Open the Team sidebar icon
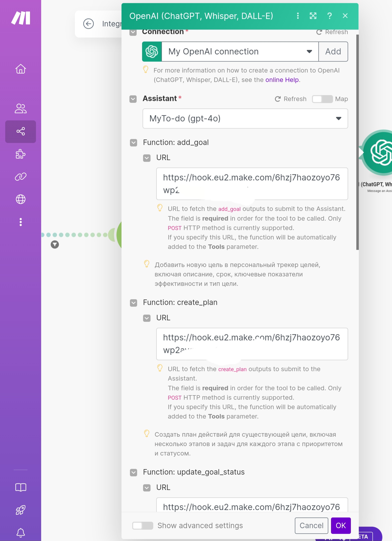The height and width of the screenshot is (541, 392). pyautogui.click(x=21, y=108)
